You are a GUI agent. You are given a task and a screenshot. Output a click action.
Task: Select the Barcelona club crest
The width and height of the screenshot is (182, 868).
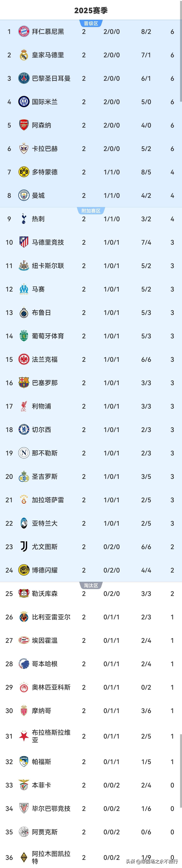[24, 383]
